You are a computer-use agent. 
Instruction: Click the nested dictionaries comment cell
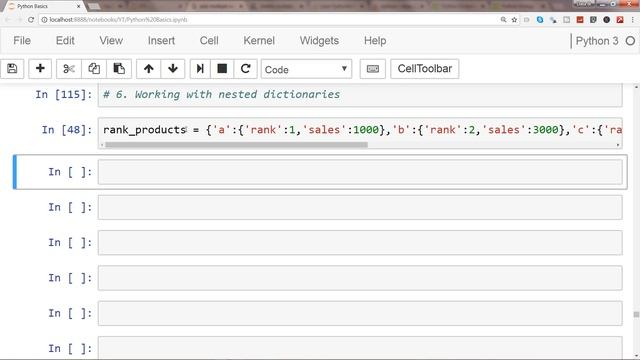click(x=360, y=95)
